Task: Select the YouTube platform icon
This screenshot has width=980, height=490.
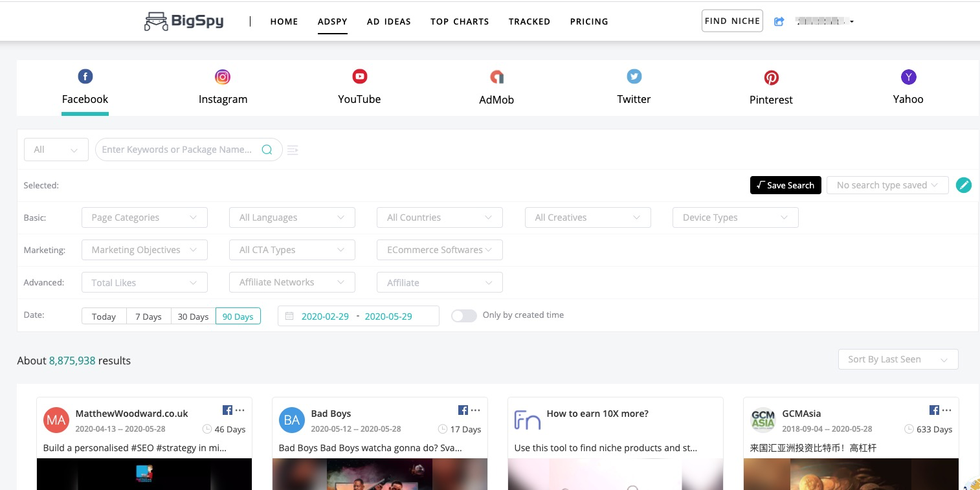Action: point(359,76)
